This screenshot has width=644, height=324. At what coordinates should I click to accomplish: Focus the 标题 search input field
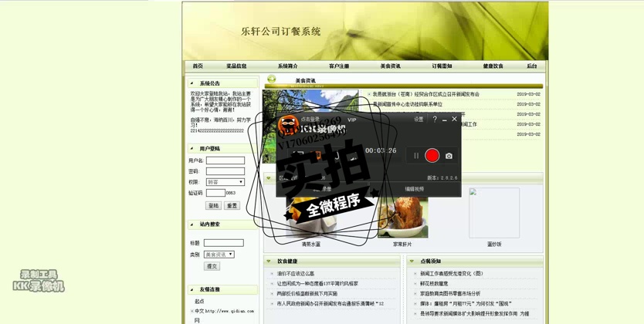pyautogui.click(x=224, y=243)
